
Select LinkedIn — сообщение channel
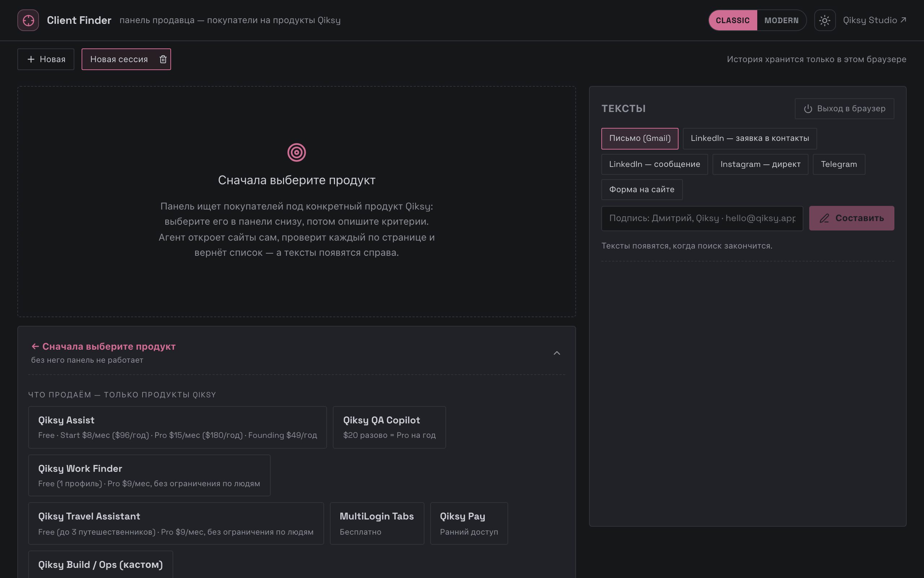pyautogui.click(x=654, y=164)
